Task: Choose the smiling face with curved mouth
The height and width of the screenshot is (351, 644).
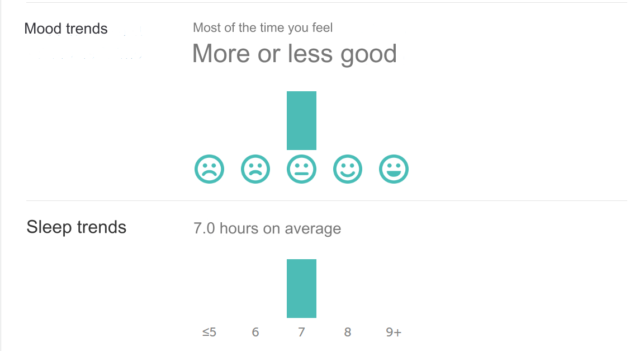Action: 348,169
